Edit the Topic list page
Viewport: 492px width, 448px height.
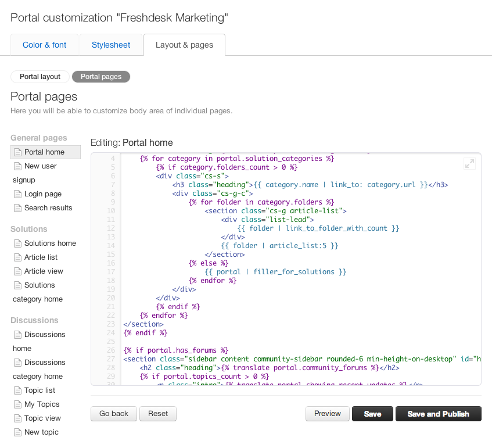[x=40, y=390]
